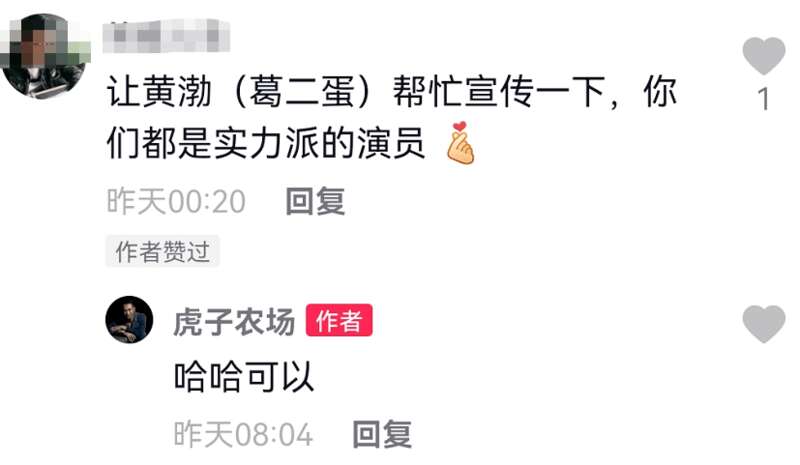
Task: Open 虎子农场's profile avatar
Action: pos(129,320)
